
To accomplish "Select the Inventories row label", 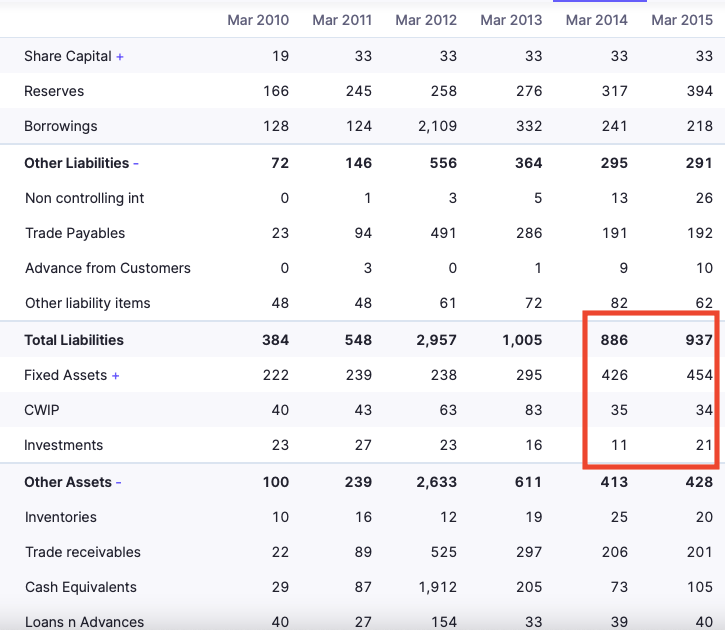I will (60, 517).
